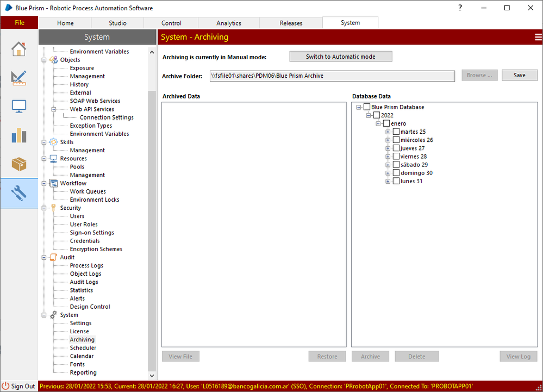Click Switch to Automatic mode button
Image resolution: width=543 pixels, height=392 pixels.
pyautogui.click(x=341, y=57)
